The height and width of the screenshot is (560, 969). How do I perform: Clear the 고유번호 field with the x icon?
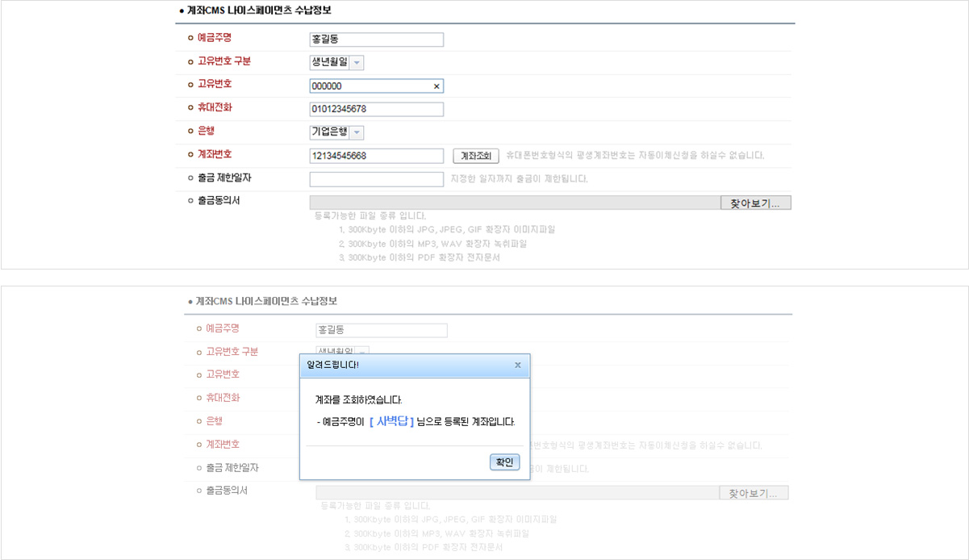(x=436, y=86)
